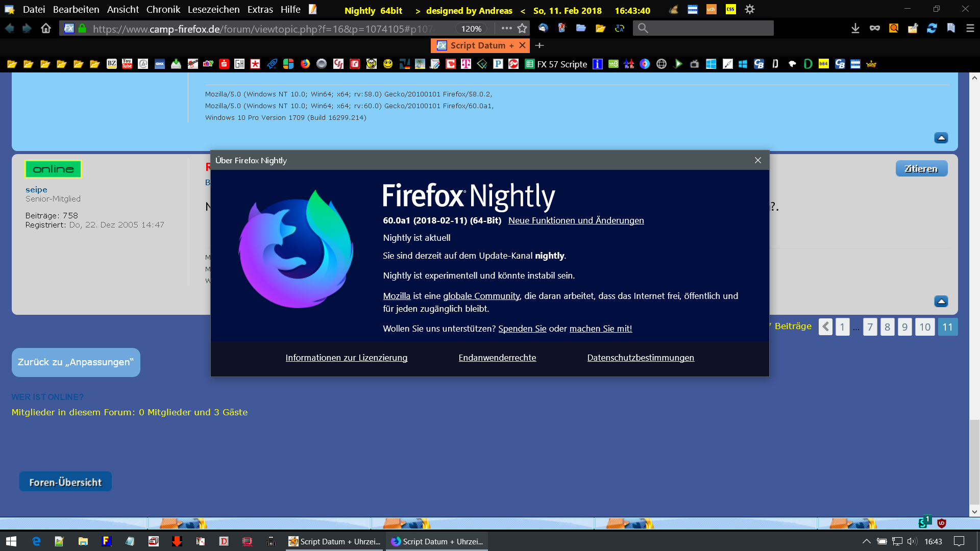Open a new tab with plus button

(x=540, y=45)
